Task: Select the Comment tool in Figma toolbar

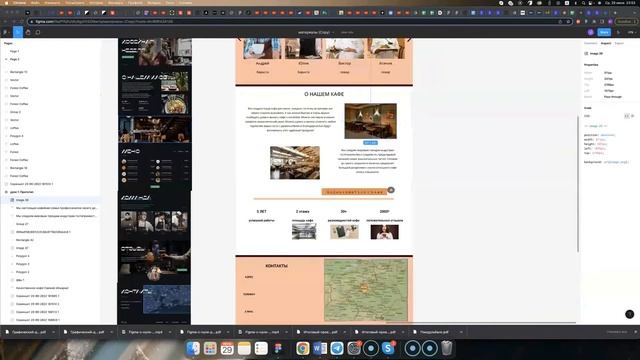Action: (x=38, y=32)
